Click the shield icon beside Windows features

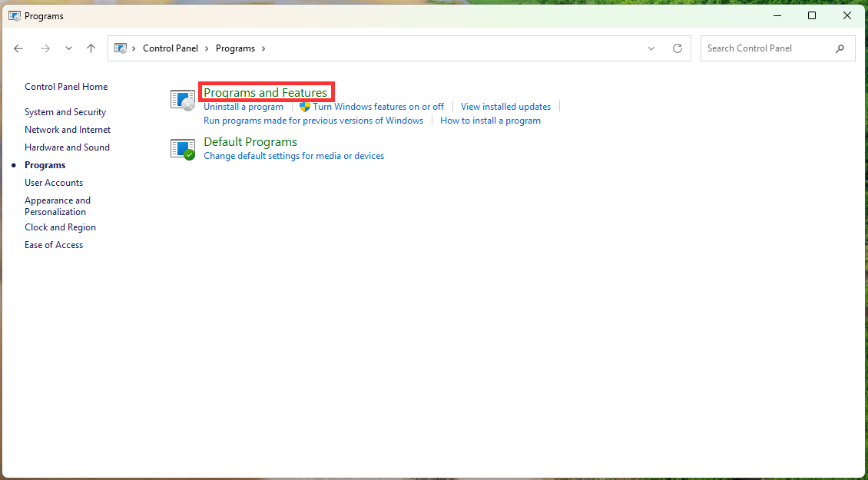point(304,107)
